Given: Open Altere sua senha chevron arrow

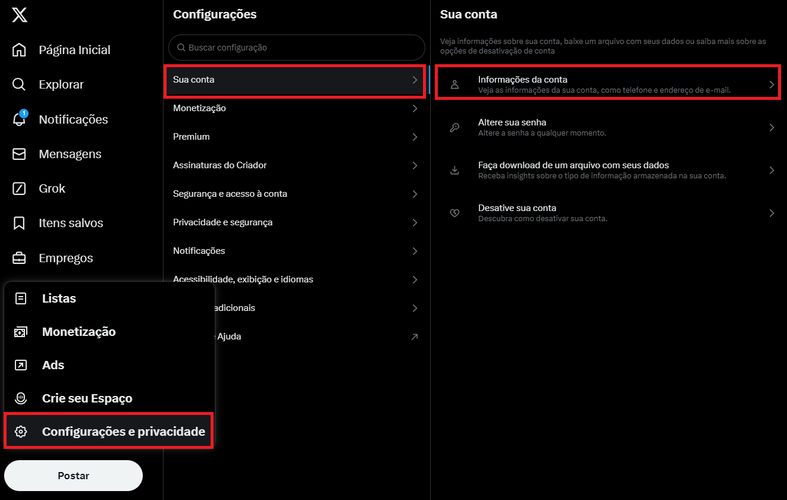Looking at the screenshot, I should click(x=771, y=128).
